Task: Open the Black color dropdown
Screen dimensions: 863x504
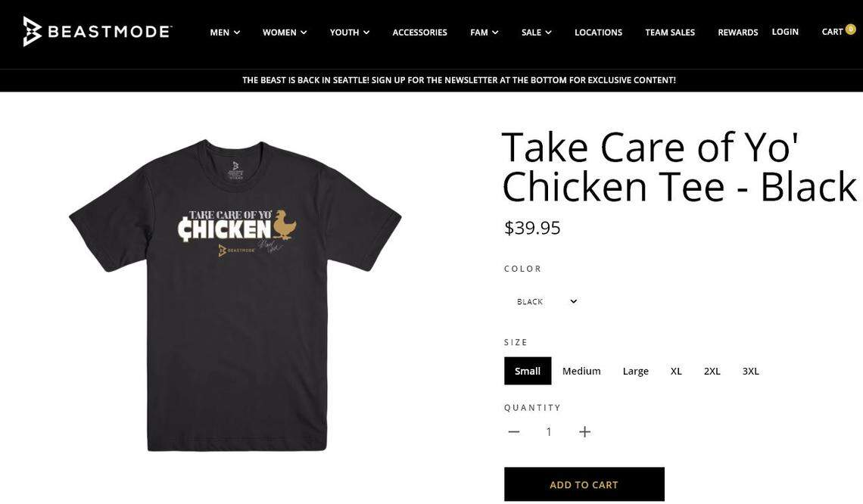Action: pyautogui.click(x=547, y=301)
